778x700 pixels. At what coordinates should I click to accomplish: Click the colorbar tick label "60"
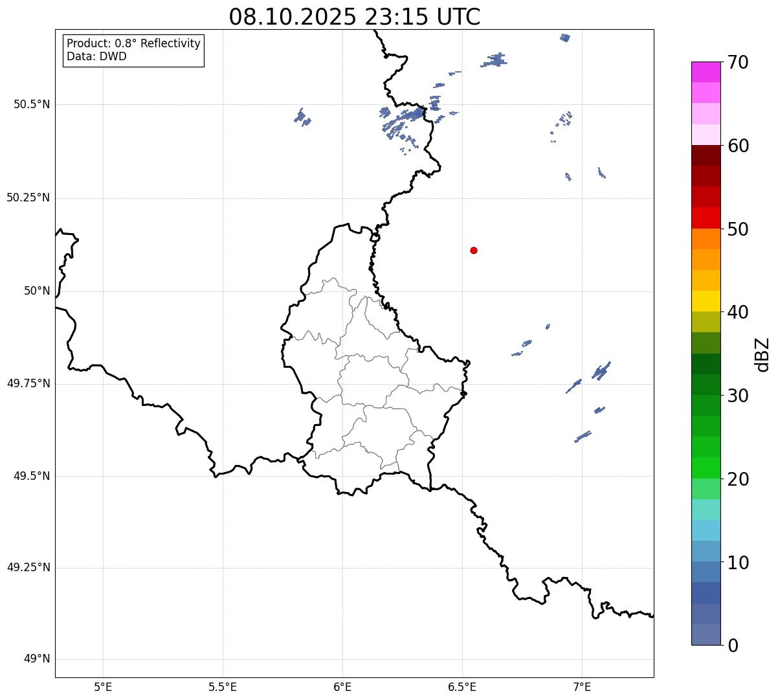pos(739,146)
